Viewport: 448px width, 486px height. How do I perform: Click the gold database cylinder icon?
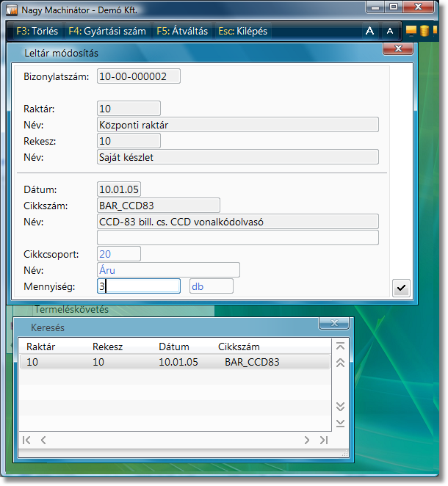[x=424, y=30]
